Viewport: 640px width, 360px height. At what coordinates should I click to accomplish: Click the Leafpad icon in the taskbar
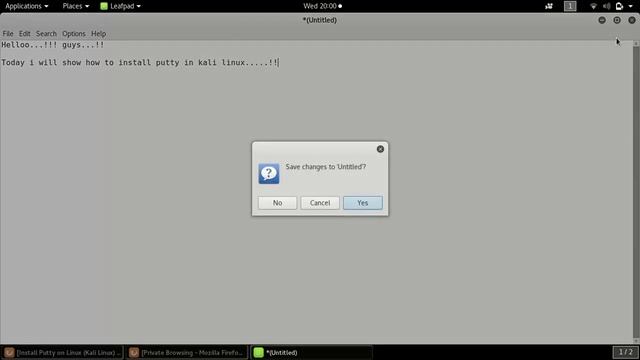point(258,352)
